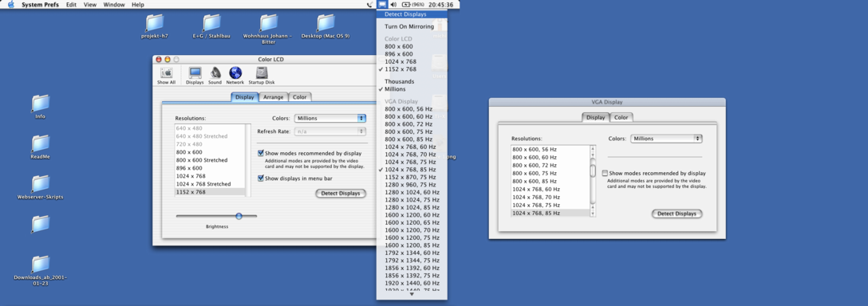Click the menu bar clock 20:45:36
Image resolution: width=868 pixels, height=306 pixels.
(441, 5)
